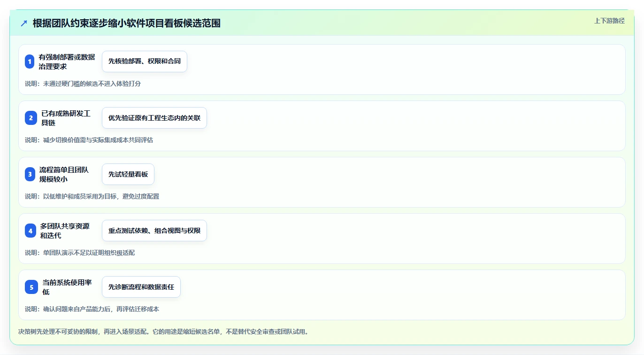
Task: Open the 上下游路径 label in header
Action: (x=609, y=21)
